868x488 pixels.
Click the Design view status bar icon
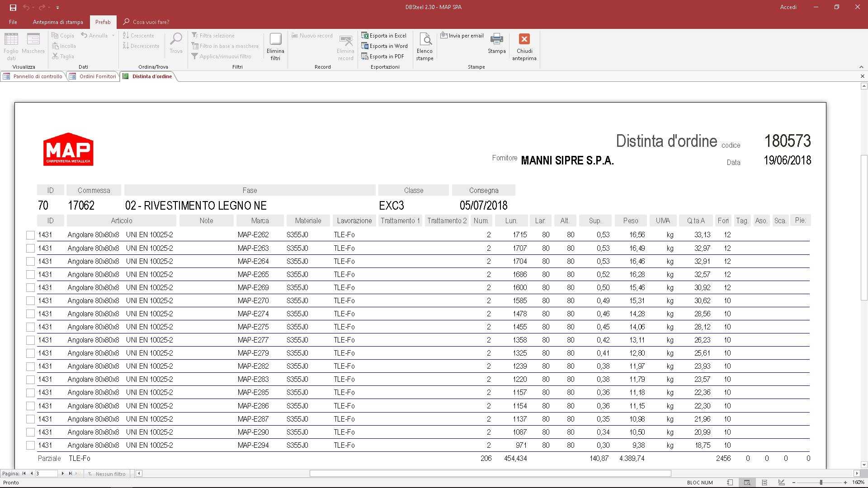click(781, 483)
